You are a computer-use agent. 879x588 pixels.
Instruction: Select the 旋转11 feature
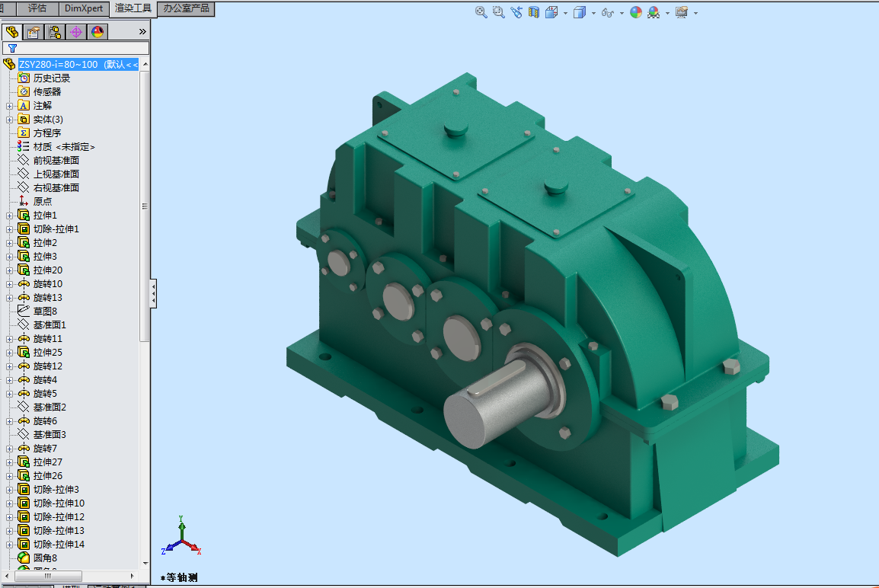pos(48,339)
